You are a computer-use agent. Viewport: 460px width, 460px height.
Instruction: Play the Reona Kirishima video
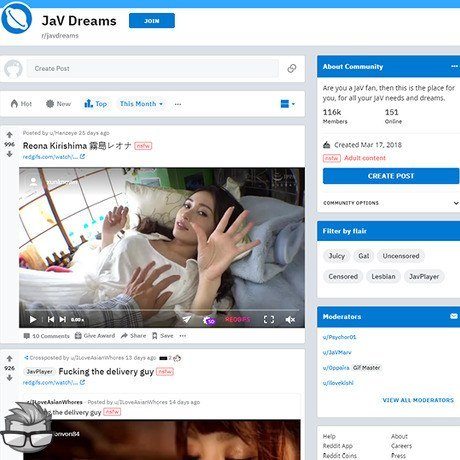(x=33, y=319)
